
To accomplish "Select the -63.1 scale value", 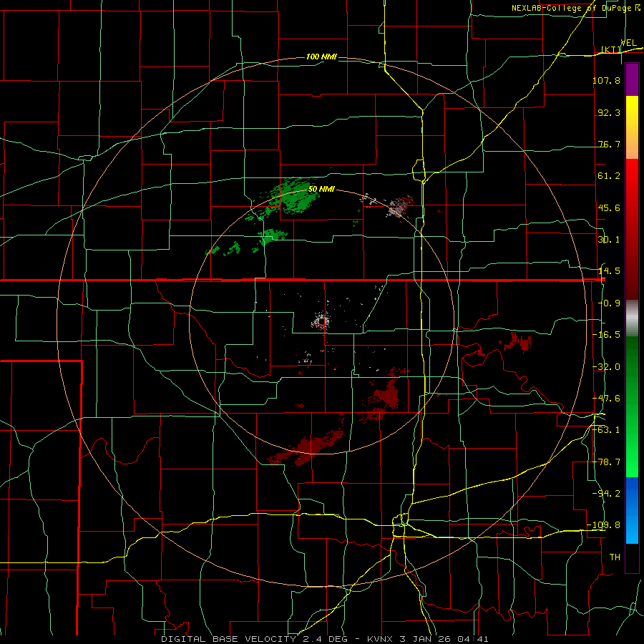I will [606, 430].
